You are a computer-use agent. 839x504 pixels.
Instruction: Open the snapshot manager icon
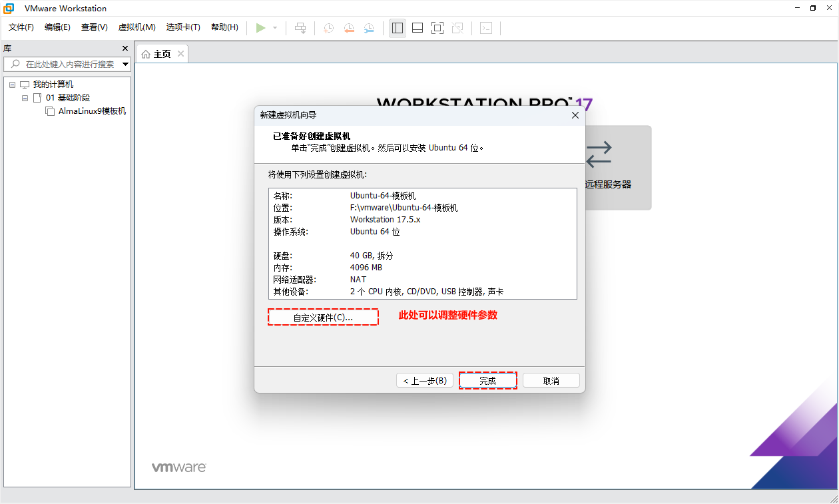(x=369, y=28)
